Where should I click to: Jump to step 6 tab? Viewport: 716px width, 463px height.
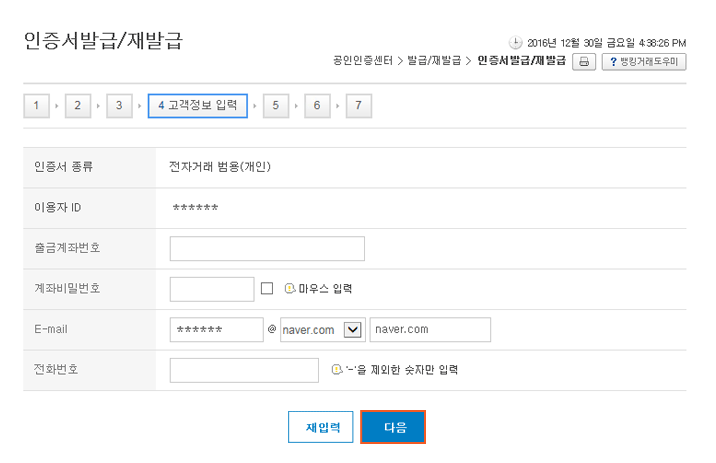(317, 106)
